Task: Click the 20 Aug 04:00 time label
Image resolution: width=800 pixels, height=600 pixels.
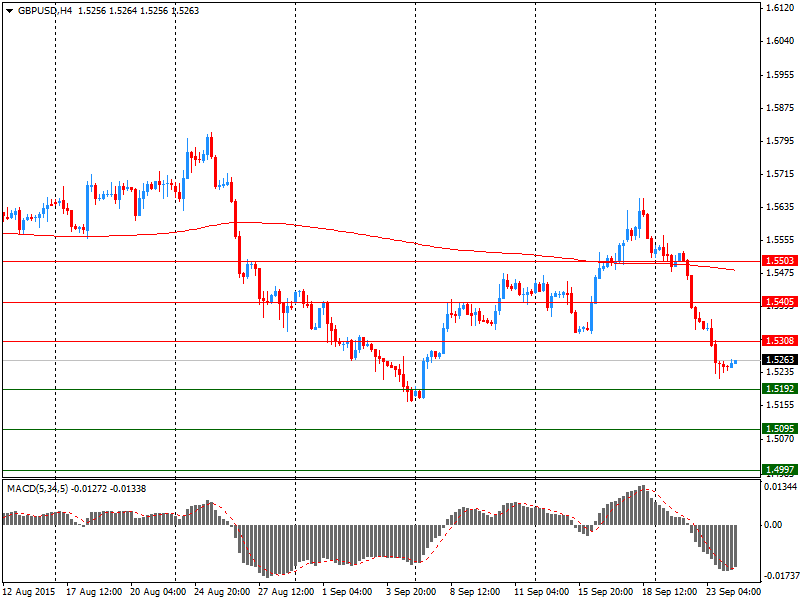Action: 158,592
